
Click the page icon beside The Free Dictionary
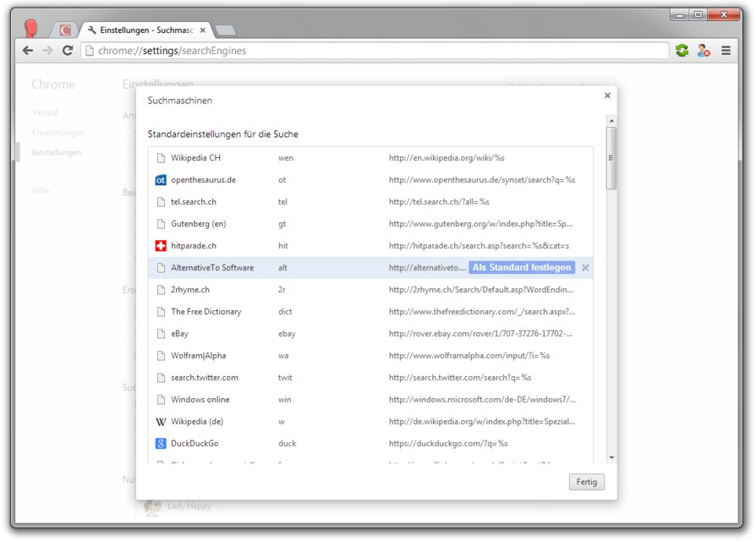click(x=161, y=312)
